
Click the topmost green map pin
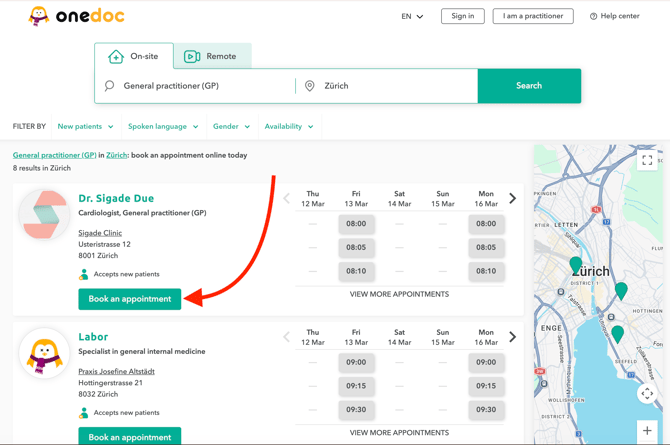pyautogui.click(x=576, y=265)
